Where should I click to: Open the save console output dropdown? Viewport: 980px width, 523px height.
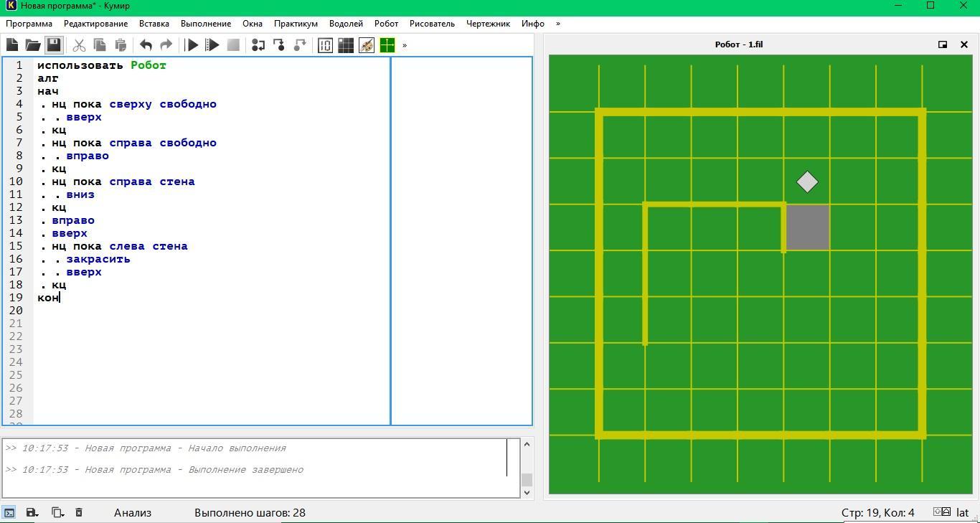(32, 512)
